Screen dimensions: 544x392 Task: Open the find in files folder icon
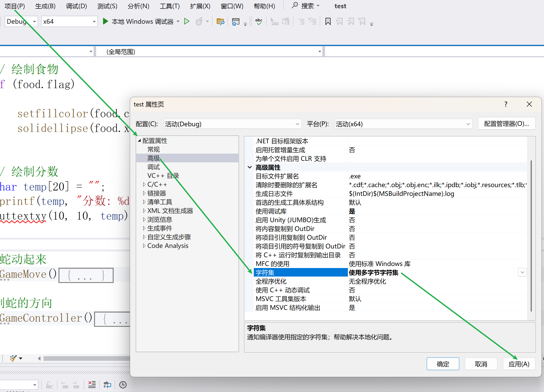[220, 22]
